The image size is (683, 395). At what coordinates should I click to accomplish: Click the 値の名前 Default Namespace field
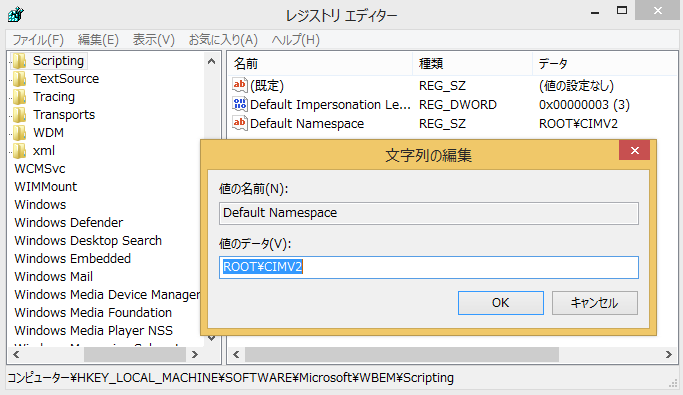[x=429, y=213]
